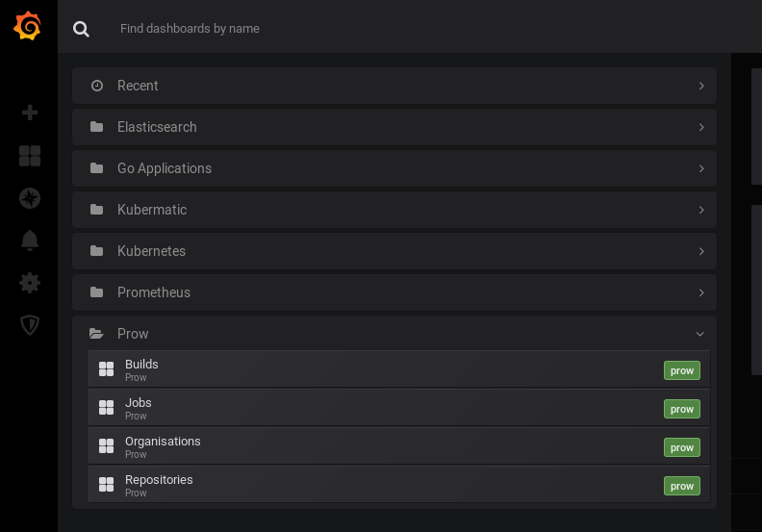Click the prow tag on Jobs row
This screenshot has width=762, height=532.
681,409
